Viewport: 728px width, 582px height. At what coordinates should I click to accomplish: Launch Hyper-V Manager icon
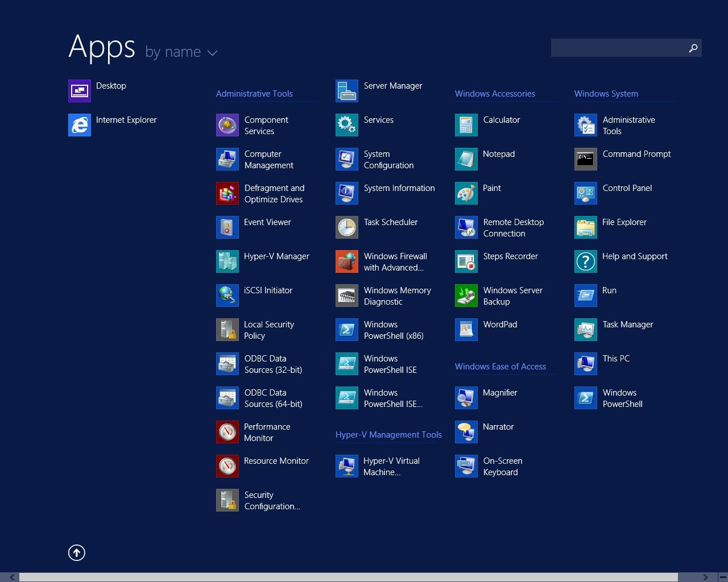(227, 261)
